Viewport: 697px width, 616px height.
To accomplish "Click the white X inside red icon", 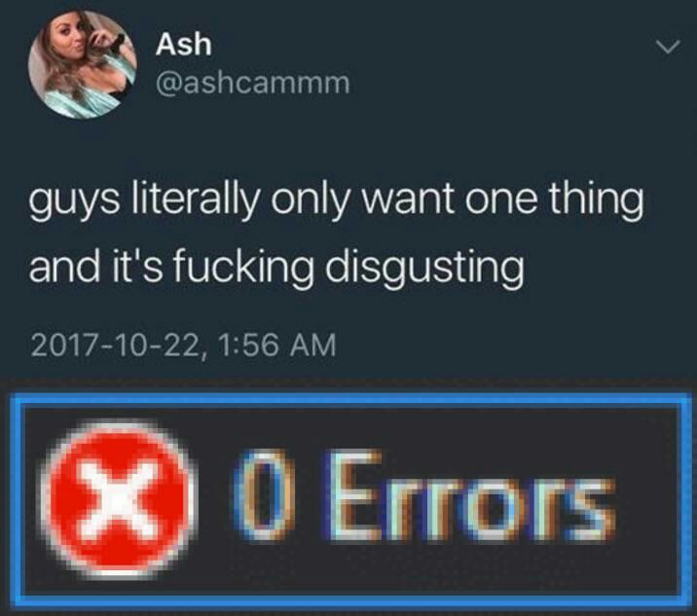I will [119, 500].
